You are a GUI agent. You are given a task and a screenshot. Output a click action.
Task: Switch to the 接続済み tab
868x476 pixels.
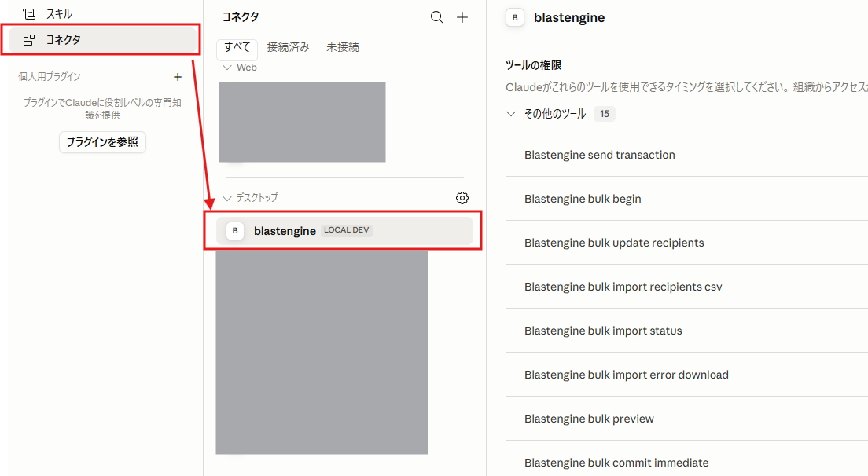pyautogui.click(x=288, y=48)
